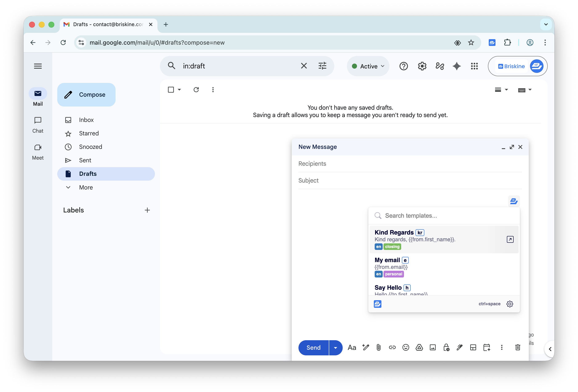578x392 pixels.
Task: Toggle formatting options Aa button
Action: coord(352,347)
